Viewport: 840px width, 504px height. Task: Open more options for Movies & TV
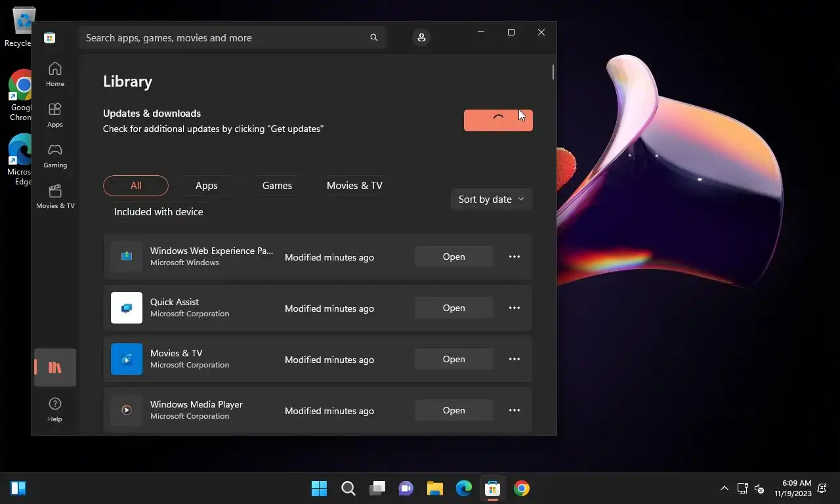click(514, 359)
